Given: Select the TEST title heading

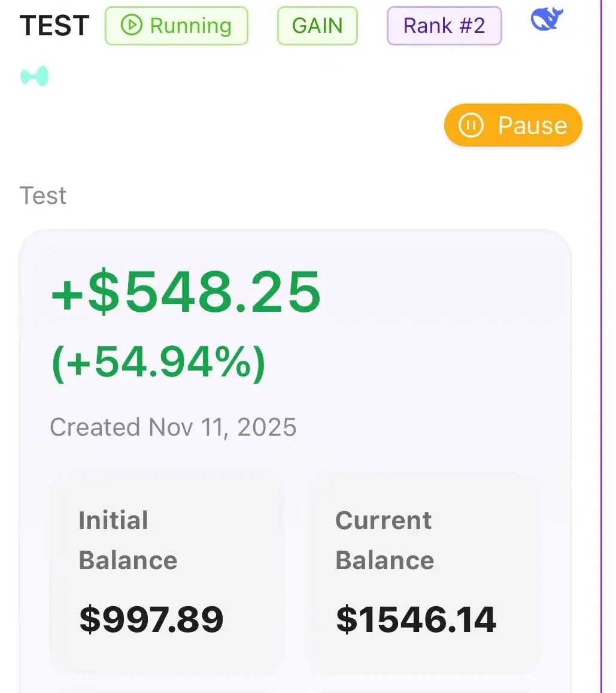Looking at the screenshot, I should pyautogui.click(x=54, y=26).
